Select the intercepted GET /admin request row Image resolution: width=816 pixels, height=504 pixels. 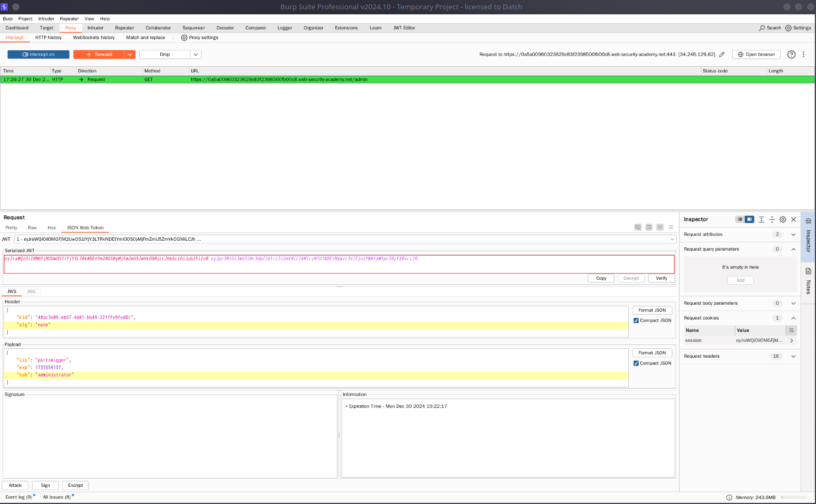pos(407,79)
